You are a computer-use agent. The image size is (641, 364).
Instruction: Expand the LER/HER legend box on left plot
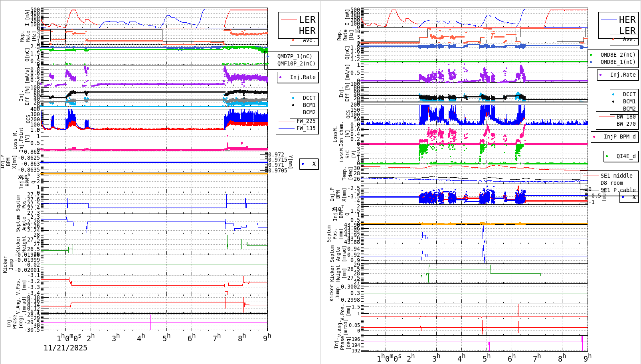297,25
